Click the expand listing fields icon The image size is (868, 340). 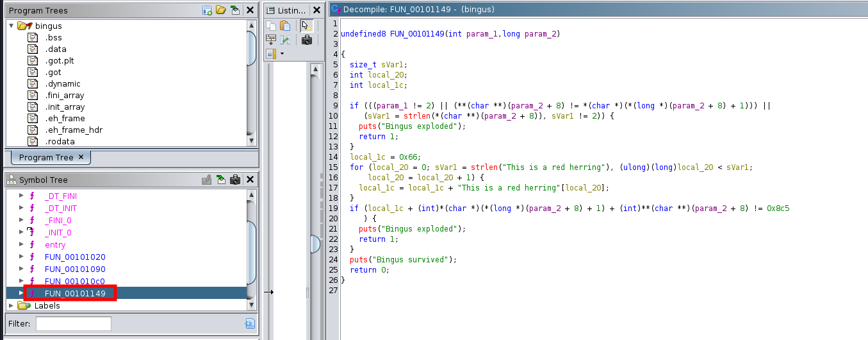pyautogui.click(x=272, y=40)
